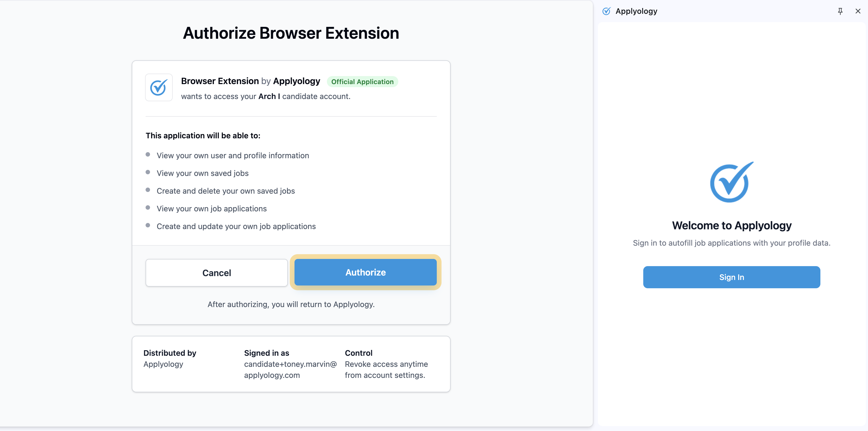The height and width of the screenshot is (431, 868).
Task: Click 'After authorizing, you will return to Applyology'
Action: pyautogui.click(x=291, y=304)
